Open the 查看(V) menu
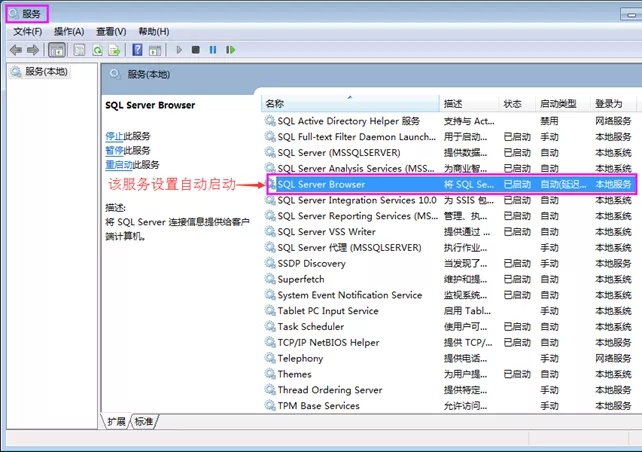642x452 pixels. click(x=111, y=31)
